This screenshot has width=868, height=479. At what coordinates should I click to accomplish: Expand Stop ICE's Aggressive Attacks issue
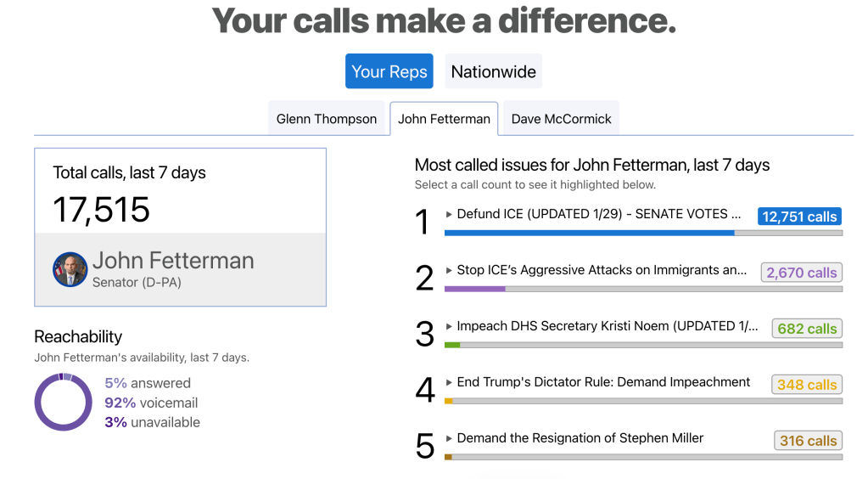click(450, 270)
